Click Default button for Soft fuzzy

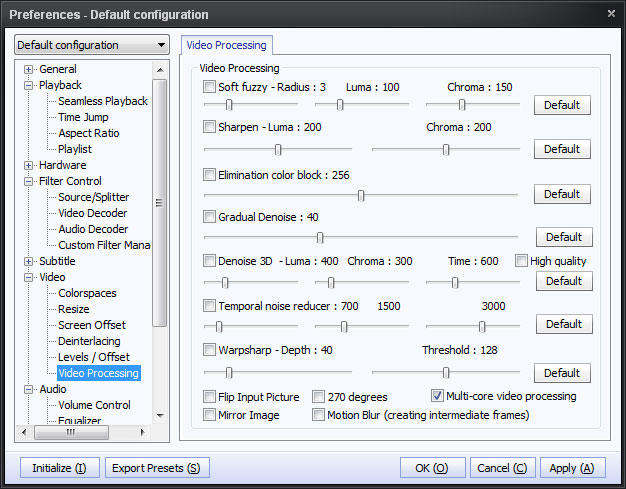pyautogui.click(x=562, y=105)
